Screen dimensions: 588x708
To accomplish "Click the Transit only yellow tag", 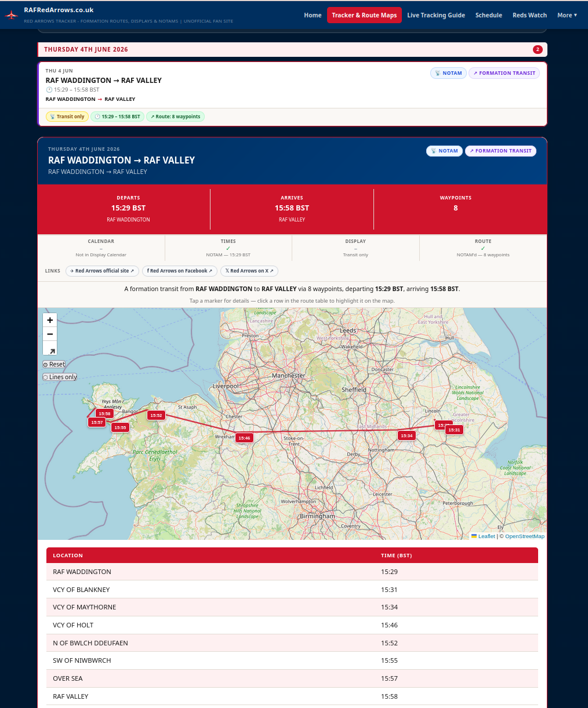I will tap(67, 117).
